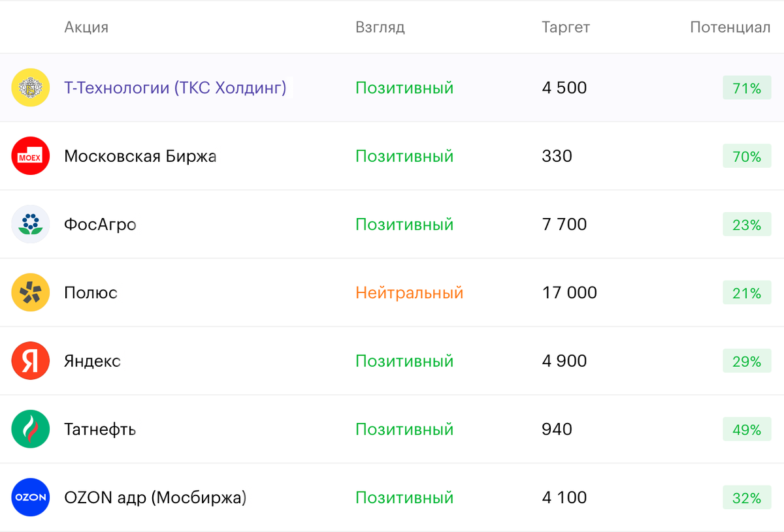Click the 49% potential badge for Татнефть
Image resolution: width=784 pixels, height=532 pixels.
(747, 430)
